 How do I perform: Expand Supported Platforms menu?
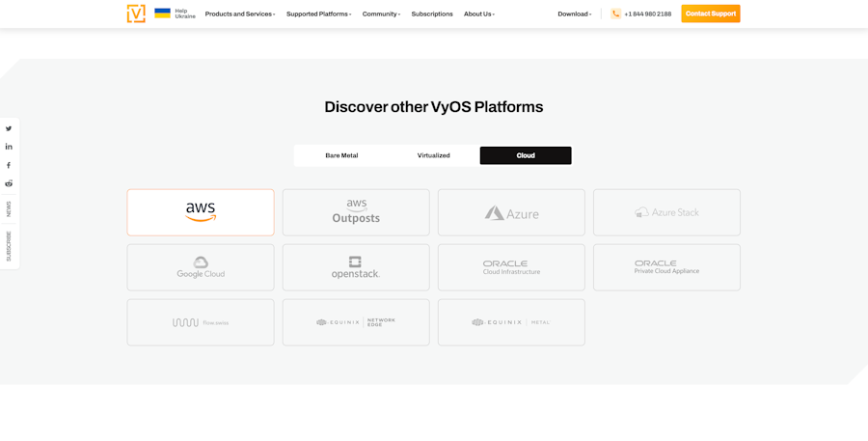click(x=319, y=14)
